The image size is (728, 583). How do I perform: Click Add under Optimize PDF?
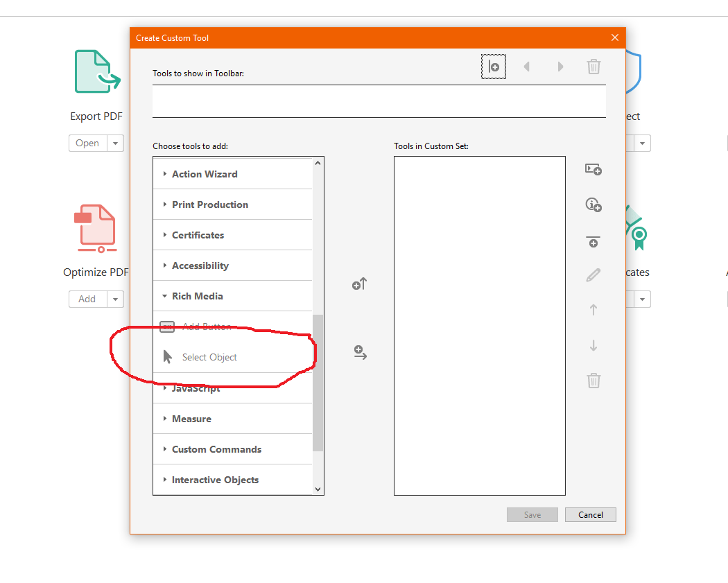point(88,299)
